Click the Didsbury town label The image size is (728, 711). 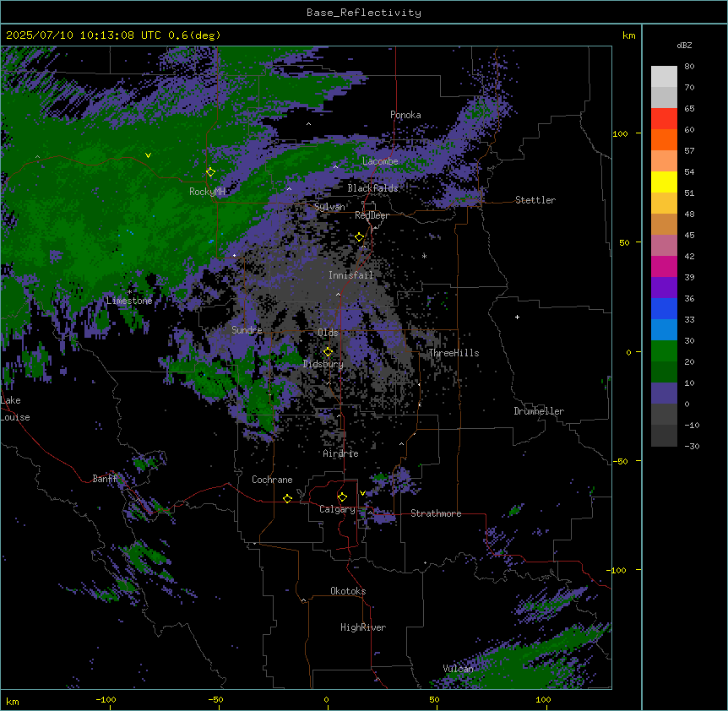[x=323, y=364]
